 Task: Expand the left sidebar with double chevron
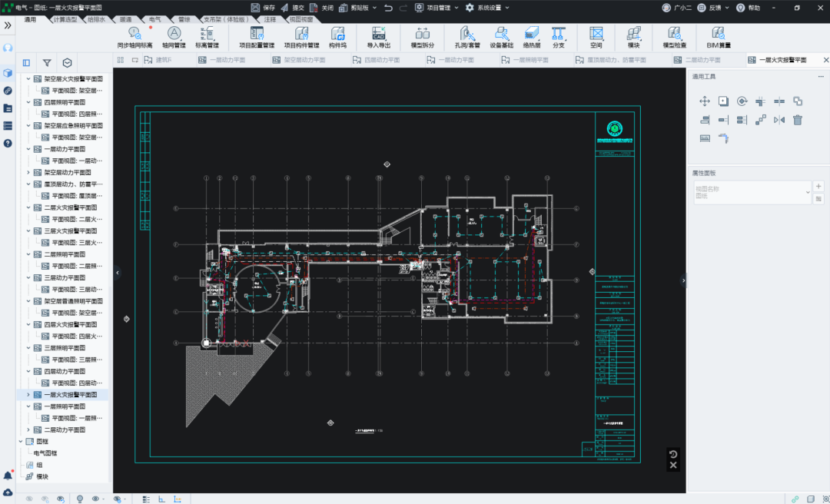click(x=8, y=25)
